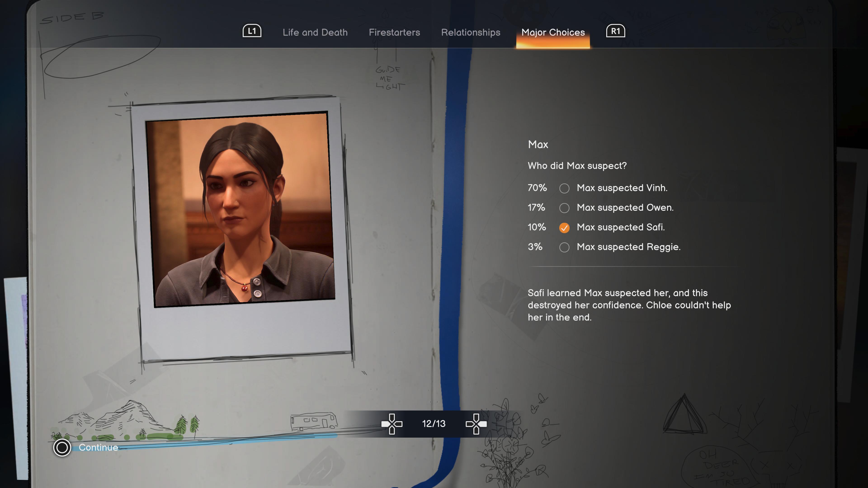This screenshot has width=868, height=488.
Task: Click the 17% statistic value
Action: coord(536,207)
